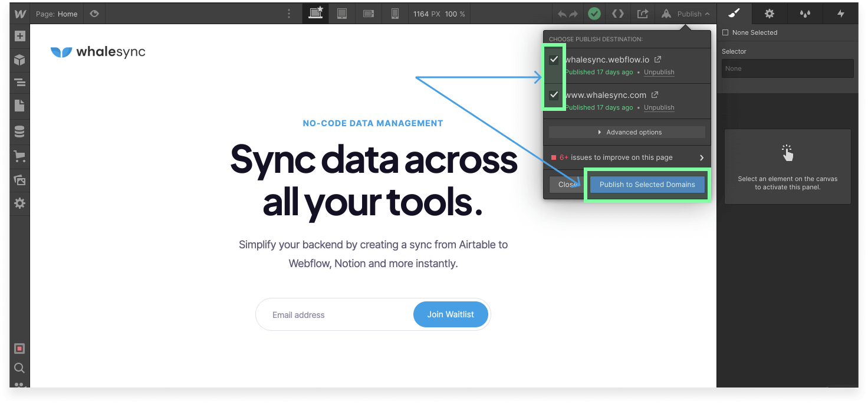
Task: Click the whalesync logo on canvas
Action: coord(98,52)
